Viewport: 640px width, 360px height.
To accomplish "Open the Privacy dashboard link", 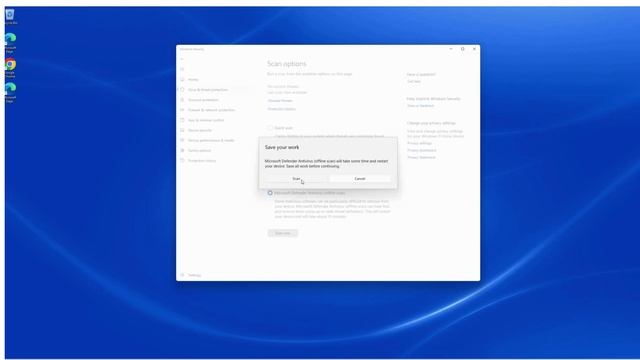I will click(x=422, y=150).
